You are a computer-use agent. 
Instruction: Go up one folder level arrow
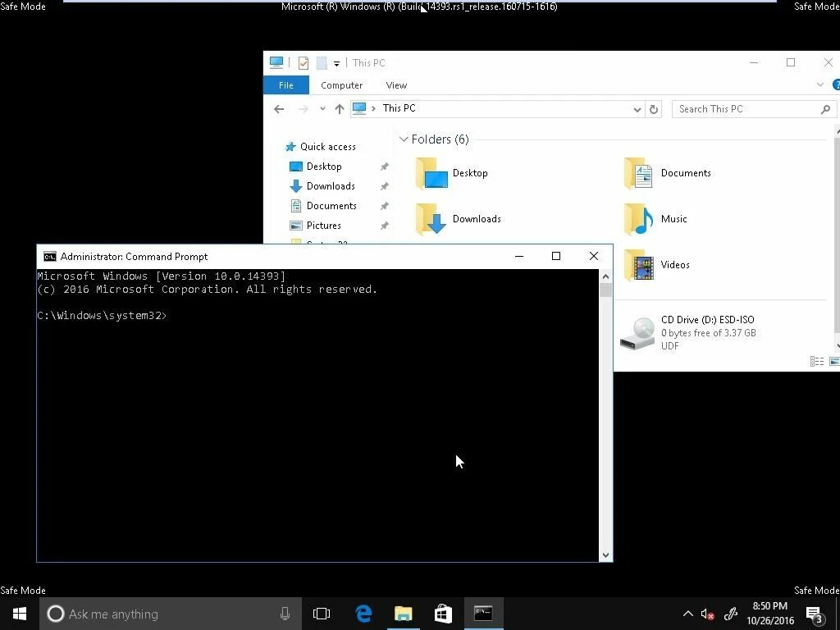tap(339, 109)
